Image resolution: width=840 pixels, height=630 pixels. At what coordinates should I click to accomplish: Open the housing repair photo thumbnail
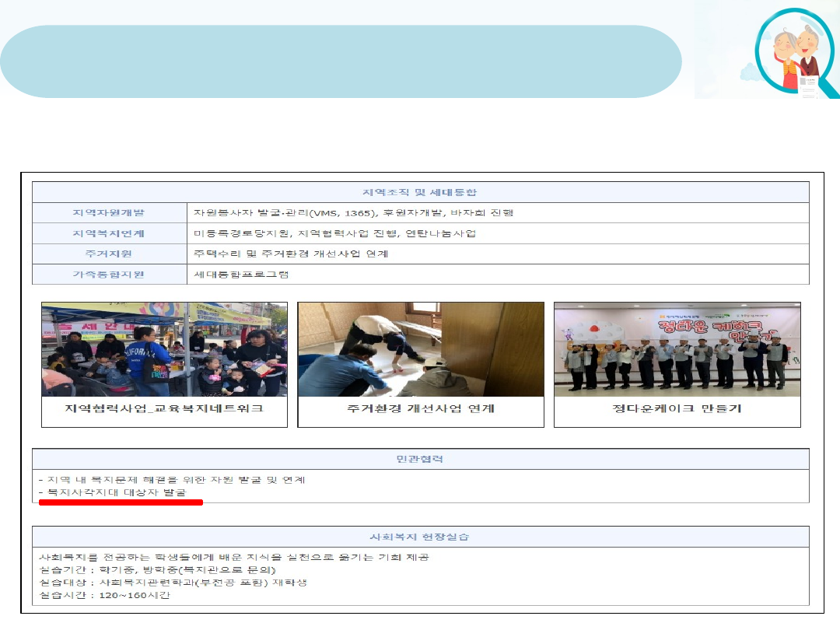point(421,349)
